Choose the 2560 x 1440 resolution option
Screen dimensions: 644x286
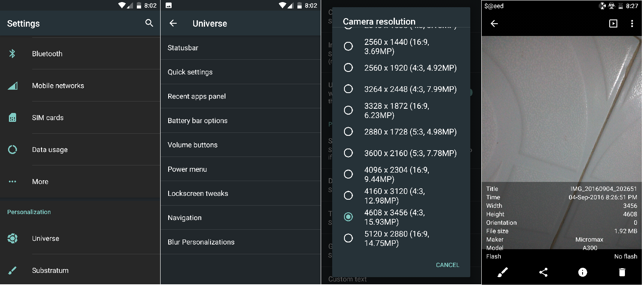348,47
